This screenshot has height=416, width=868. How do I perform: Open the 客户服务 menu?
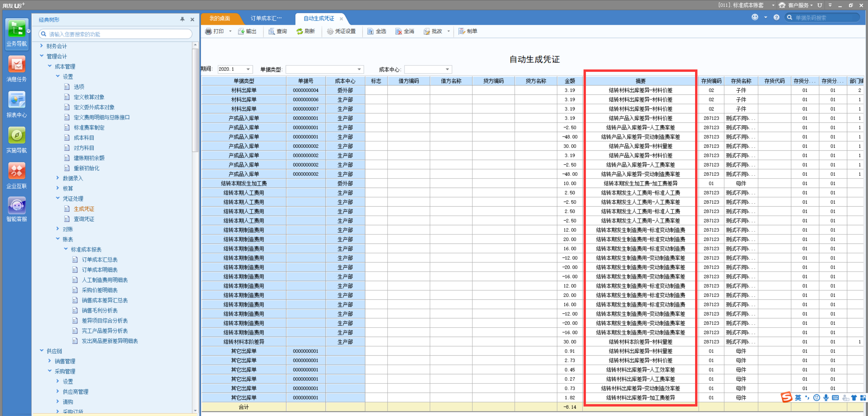(x=800, y=5)
